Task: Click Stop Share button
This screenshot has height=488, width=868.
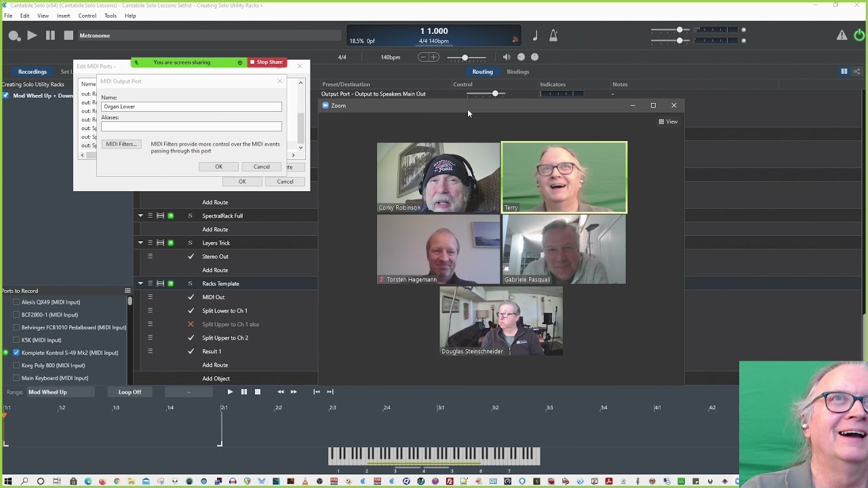Action: pyautogui.click(x=267, y=62)
